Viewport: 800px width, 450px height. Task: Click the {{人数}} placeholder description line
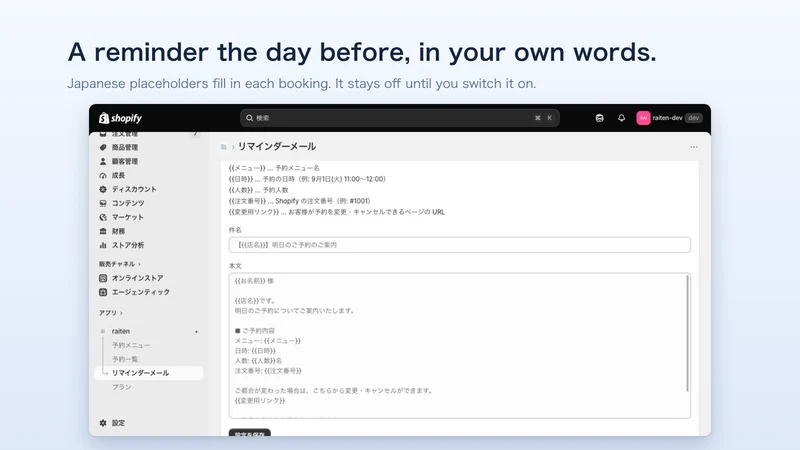point(259,190)
